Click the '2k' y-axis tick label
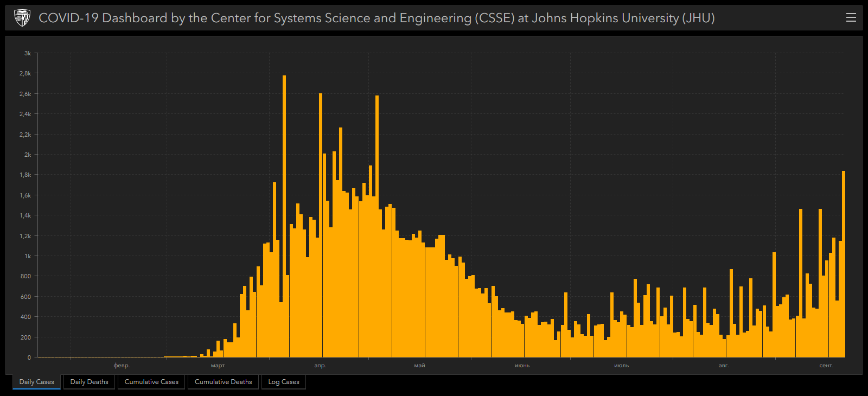This screenshot has width=868, height=396. pyautogui.click(x=27, y=155)
